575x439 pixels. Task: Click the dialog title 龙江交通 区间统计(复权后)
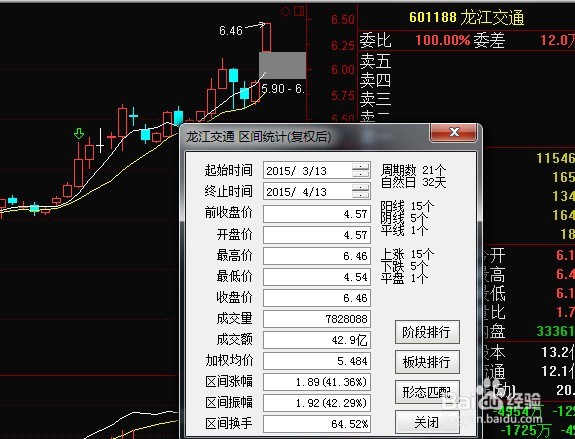coord(259,137)
